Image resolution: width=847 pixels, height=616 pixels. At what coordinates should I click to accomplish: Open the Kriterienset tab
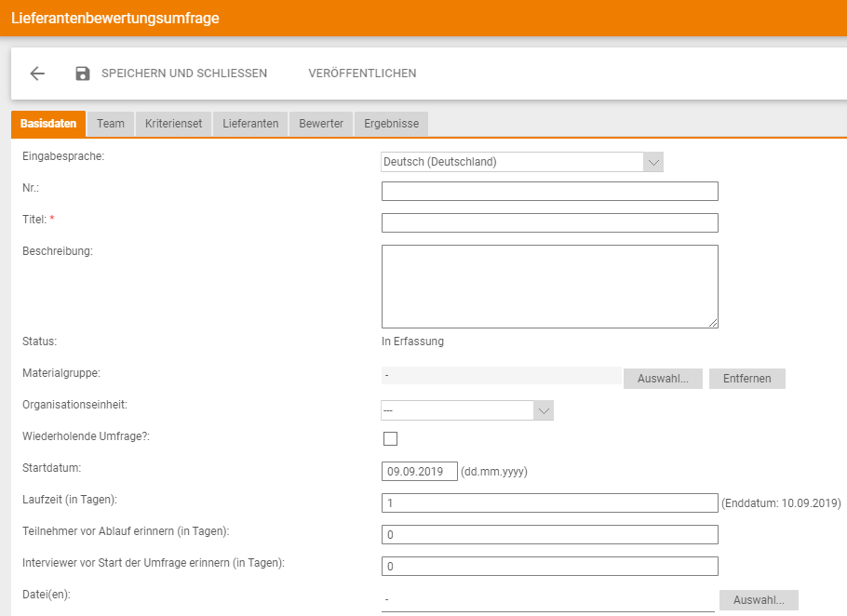point(173,124)
